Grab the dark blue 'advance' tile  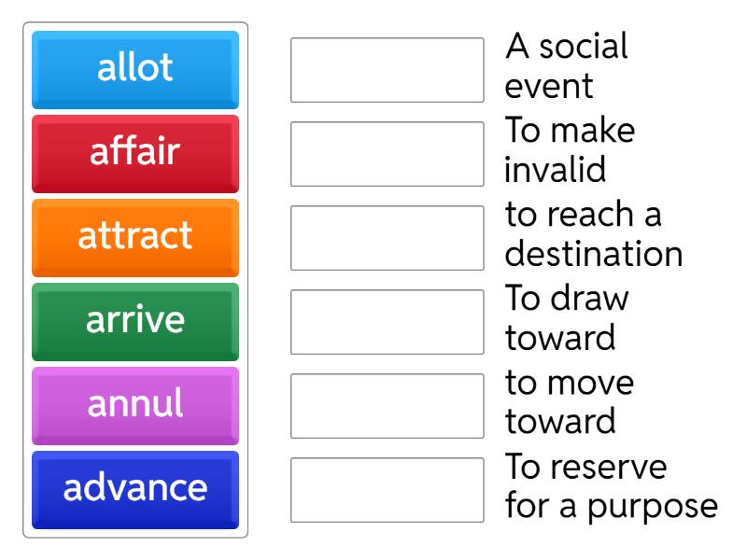coord(135,490)
